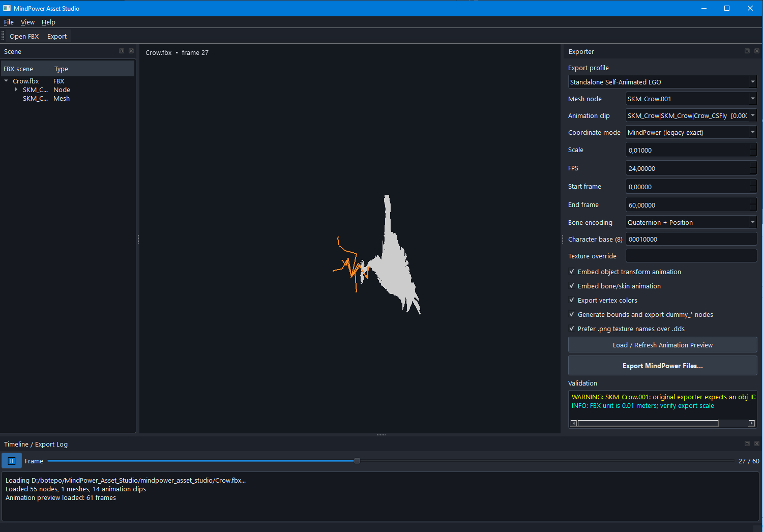The width and height of the screenshot is (763, 532).
Task: Click Export in the toolbar
Action: pyautogui.click(x=57, y=36)
